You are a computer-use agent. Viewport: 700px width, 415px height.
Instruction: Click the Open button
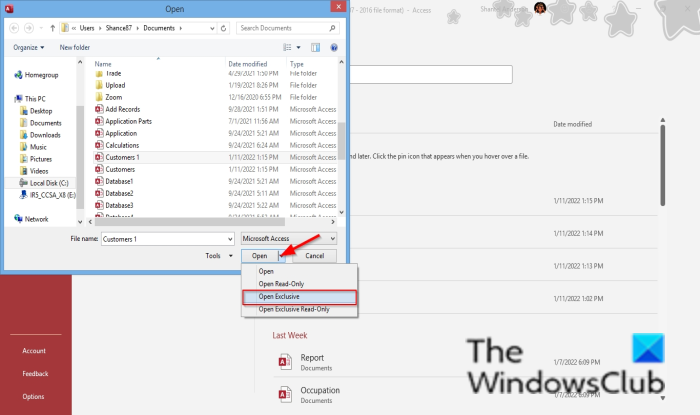point(260,256)
